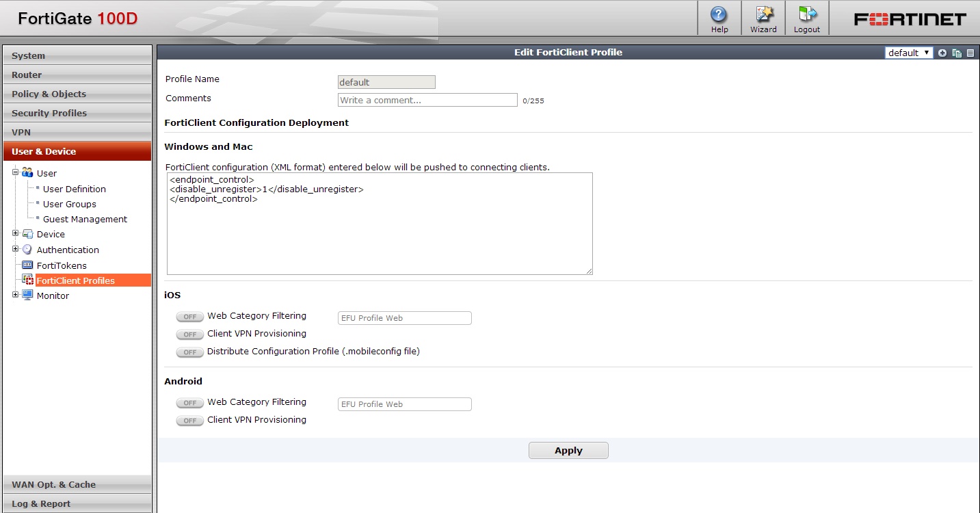Screen dimensions: 980x513
Task: Open the VPN menu section
Action: pos(77,132)
